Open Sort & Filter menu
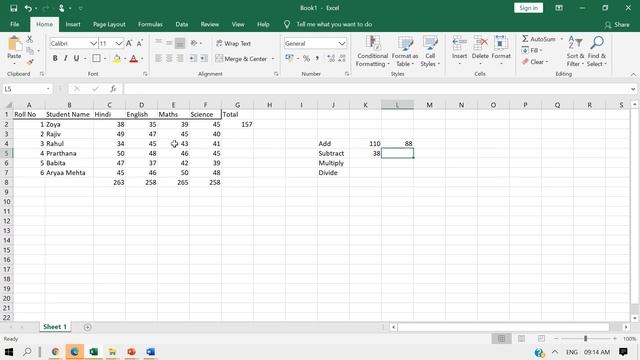This screenshot has width=640, height=360. pos(576,51)
